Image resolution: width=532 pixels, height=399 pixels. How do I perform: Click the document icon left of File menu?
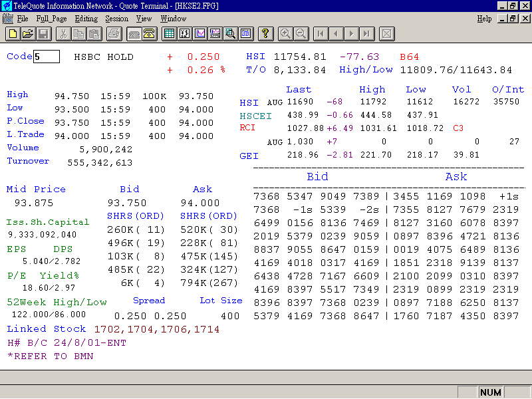[8, 19]
